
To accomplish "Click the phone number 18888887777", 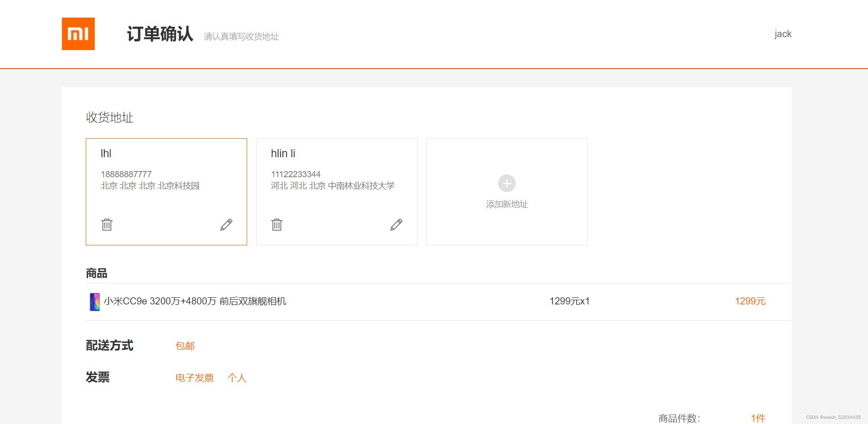I will pyautogui.click(x=126, y=174).
